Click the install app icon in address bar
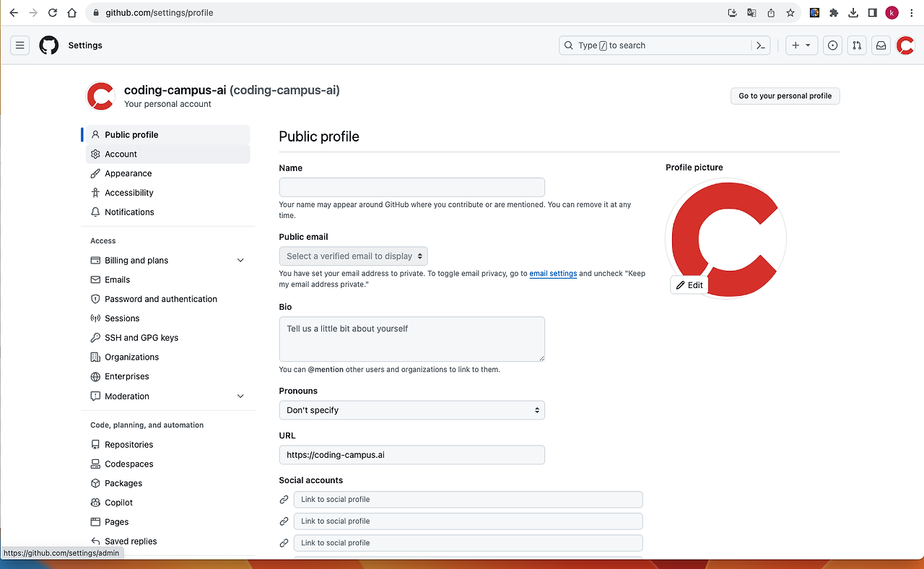924x569 pixels. click(x=732, y=13)
